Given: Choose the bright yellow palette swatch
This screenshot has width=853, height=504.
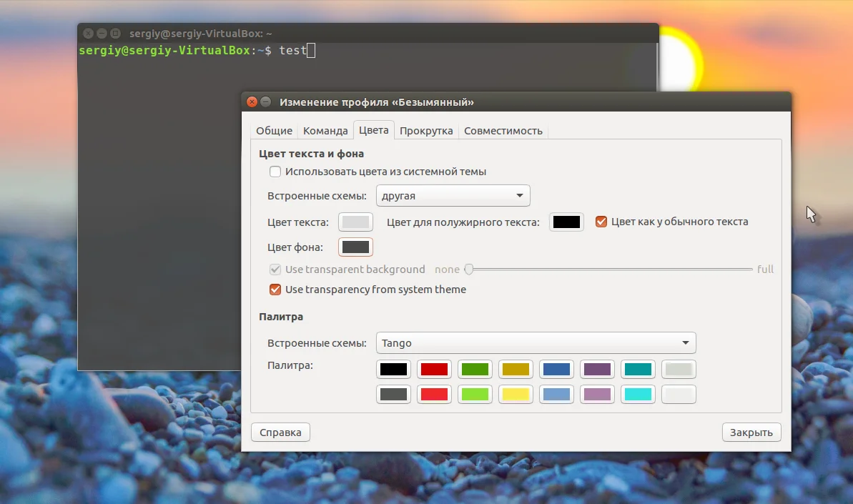Looking at the screenshot, I should click(x=516, y=394).
